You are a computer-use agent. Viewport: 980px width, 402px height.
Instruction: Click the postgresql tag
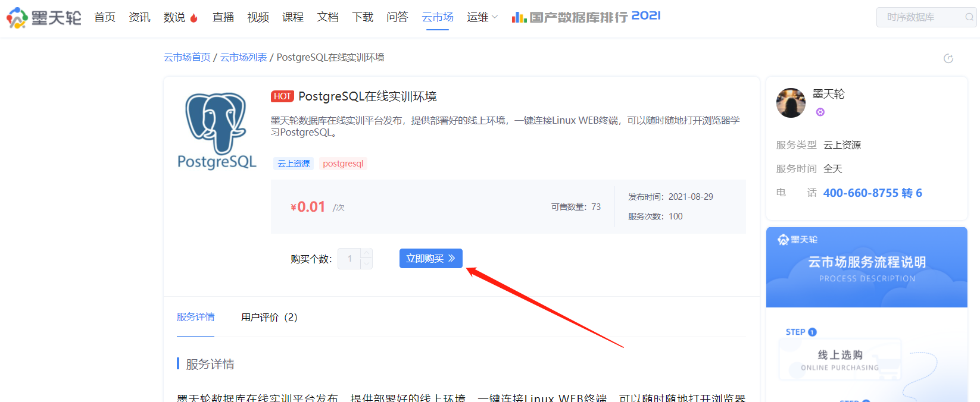[343, 164]
